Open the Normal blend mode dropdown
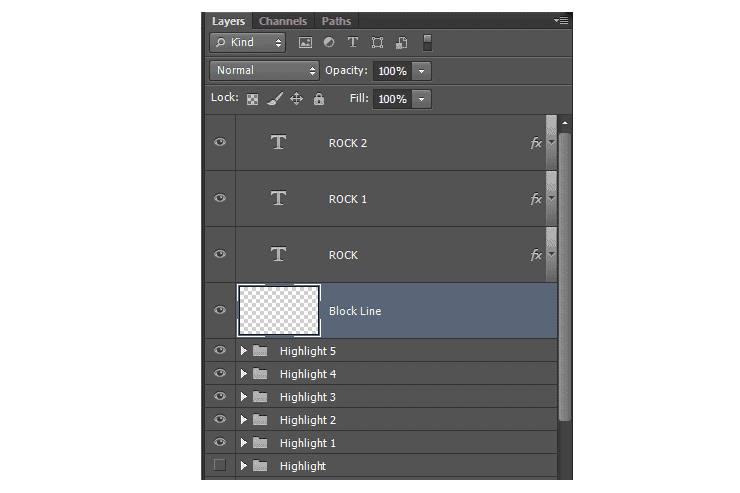The height and width of the screenshot is (493, 740). pyautogui.click(x=264, y=71)
